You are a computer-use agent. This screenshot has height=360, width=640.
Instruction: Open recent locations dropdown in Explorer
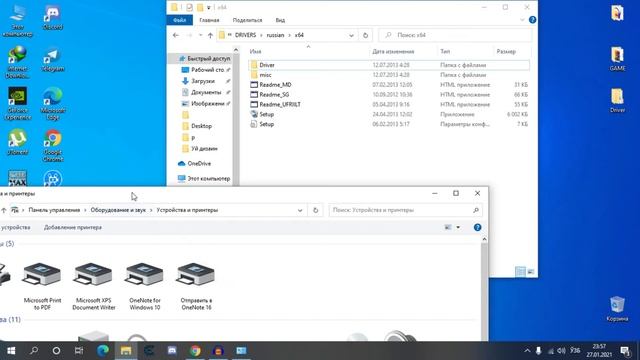click(200, 35)
